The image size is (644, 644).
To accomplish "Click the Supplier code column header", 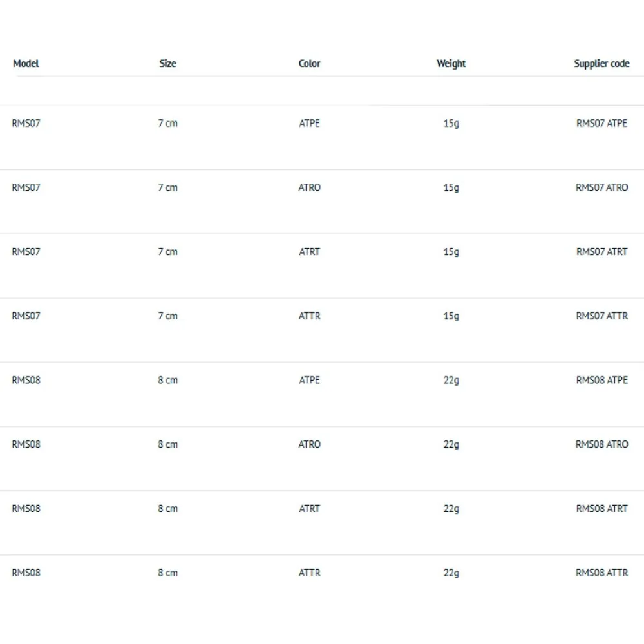I will point(601,64).
